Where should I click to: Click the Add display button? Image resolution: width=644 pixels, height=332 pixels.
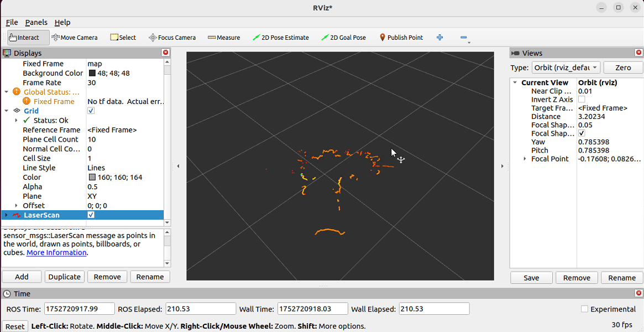pos(22,277)
